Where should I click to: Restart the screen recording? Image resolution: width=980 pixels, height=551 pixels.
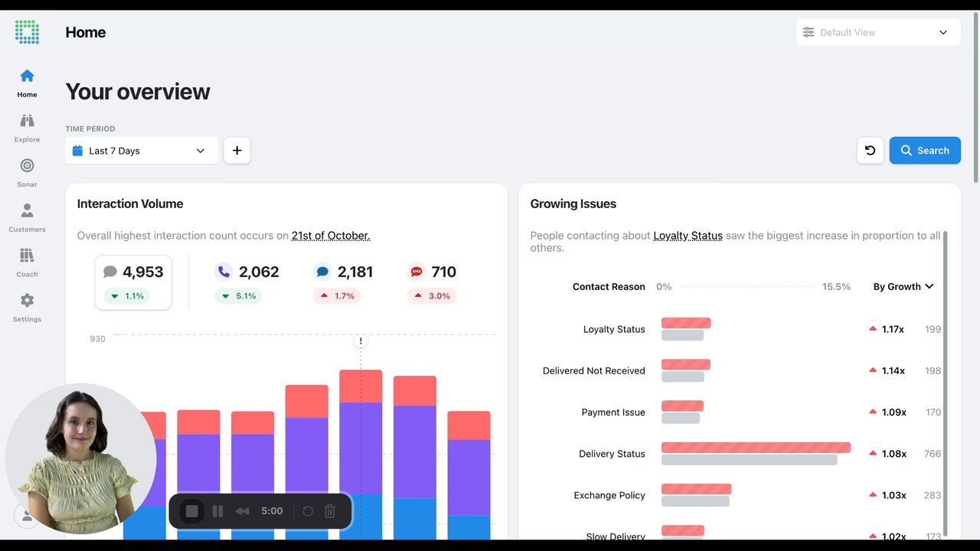(308, 511)
